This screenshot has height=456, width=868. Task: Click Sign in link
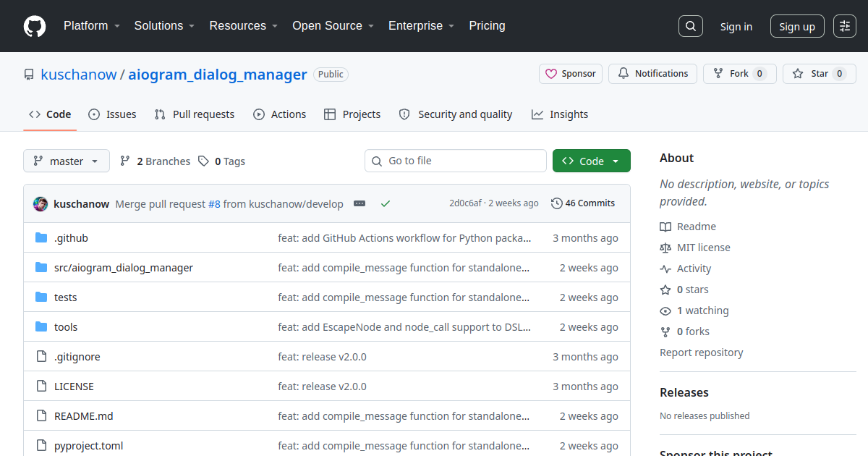tap(736, 27)
